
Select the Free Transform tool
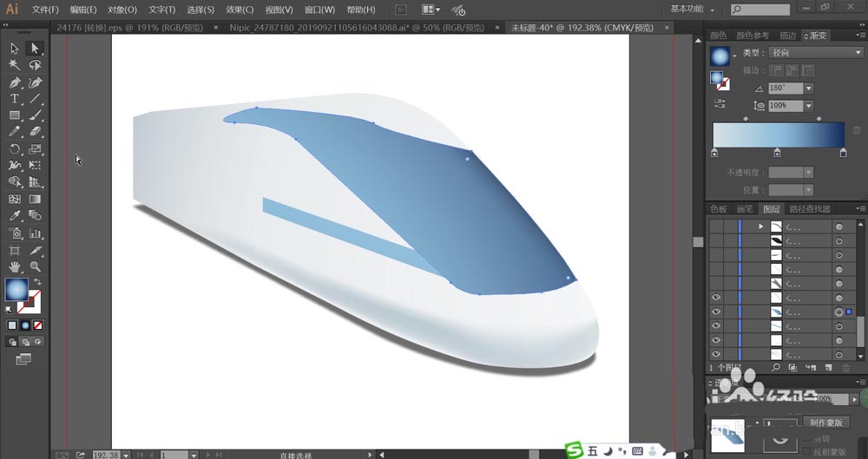pyautogui.click(x=35, y=166)
